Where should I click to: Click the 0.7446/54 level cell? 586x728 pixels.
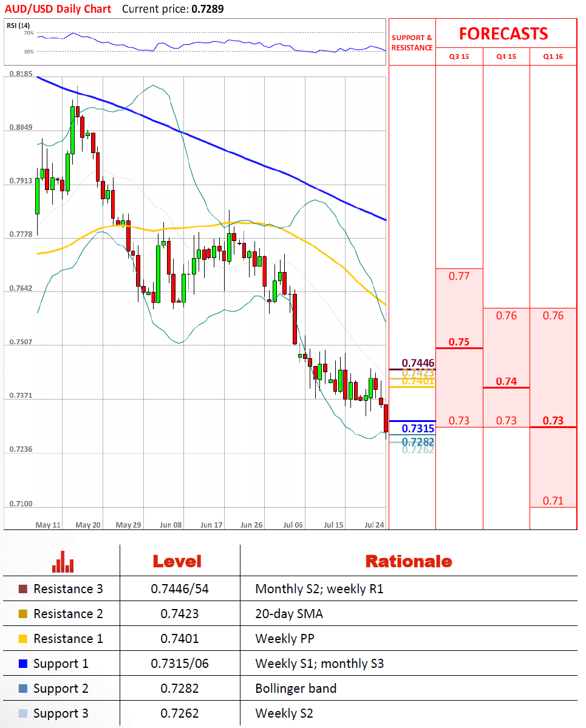180,589
